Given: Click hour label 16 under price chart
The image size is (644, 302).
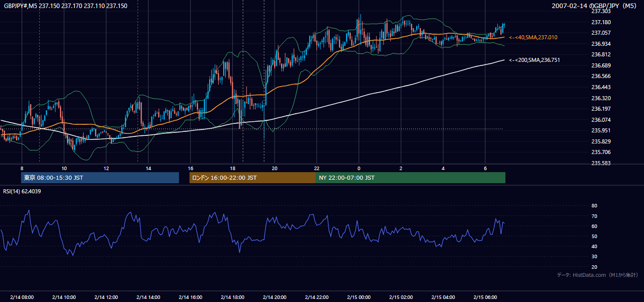Looking at the screenshot, I should [x=190, y=168].
